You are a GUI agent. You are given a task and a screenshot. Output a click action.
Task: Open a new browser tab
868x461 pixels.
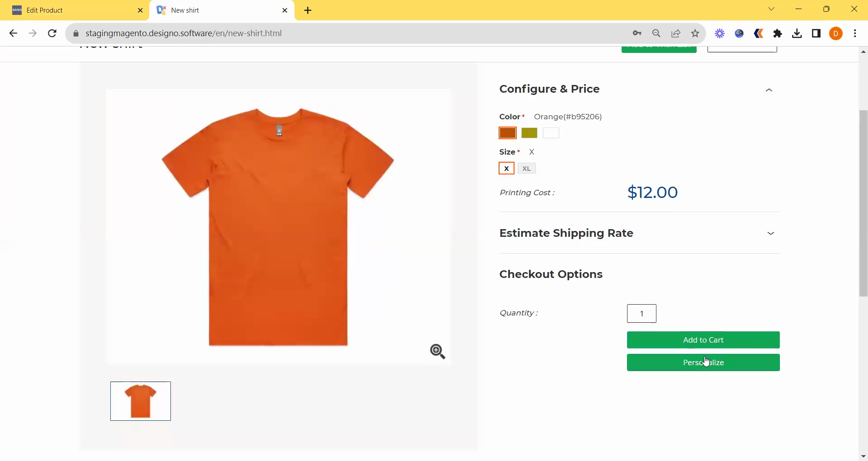tap(308, 10)
